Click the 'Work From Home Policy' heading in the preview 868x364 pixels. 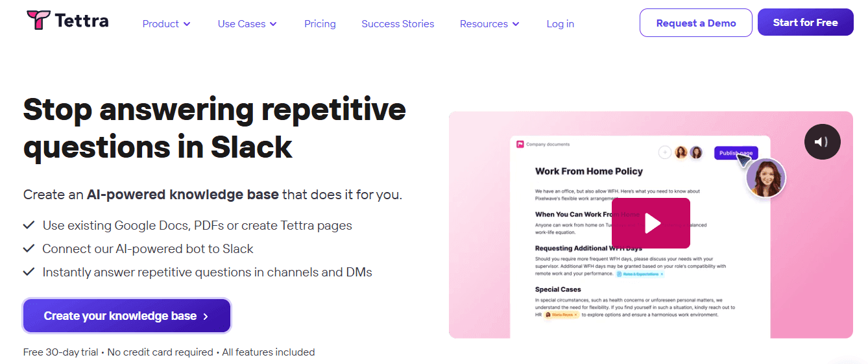coord(589,171)
